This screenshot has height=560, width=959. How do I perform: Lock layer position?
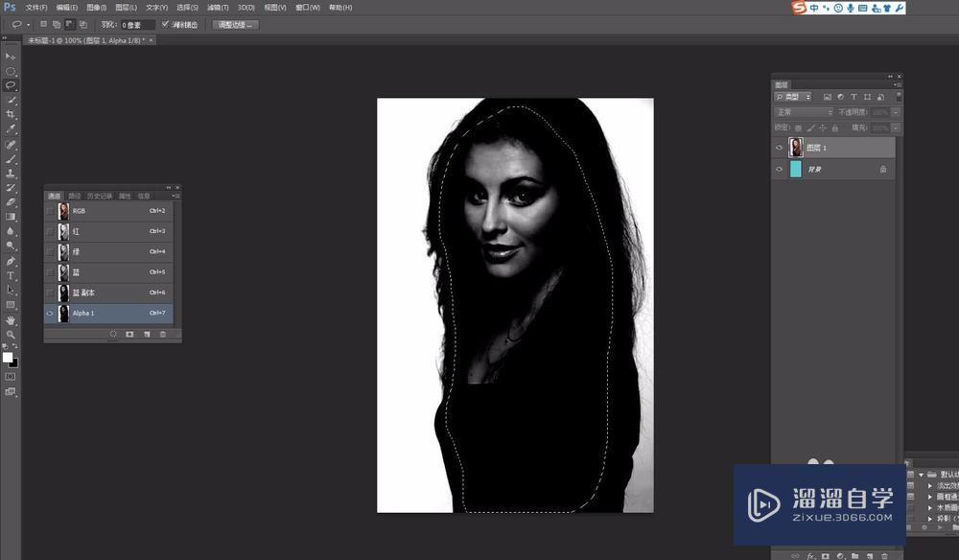tap(823, 128)
